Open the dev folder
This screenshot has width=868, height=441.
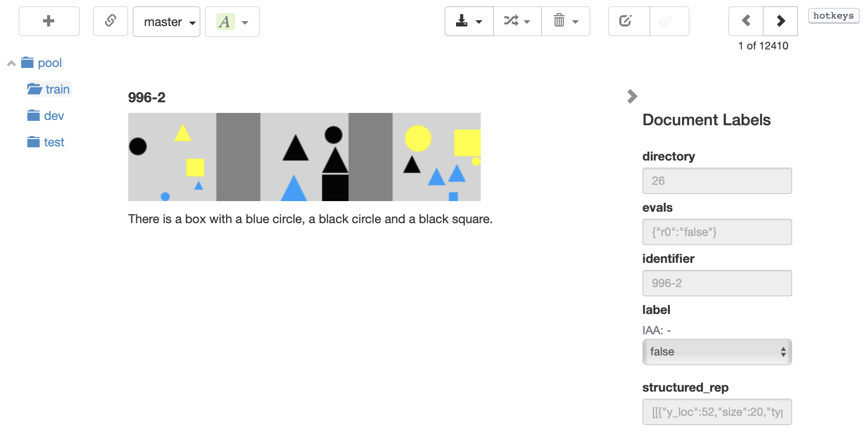(x=45, y=116)
